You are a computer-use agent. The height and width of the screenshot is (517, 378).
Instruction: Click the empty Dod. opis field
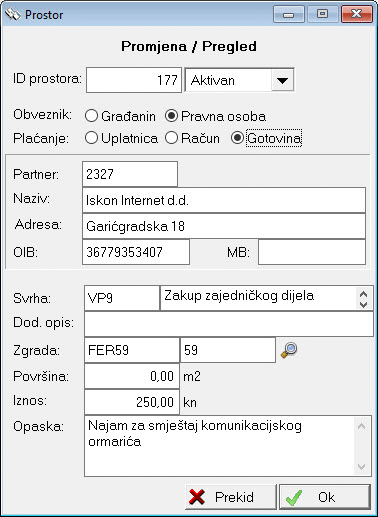(229, 324)
